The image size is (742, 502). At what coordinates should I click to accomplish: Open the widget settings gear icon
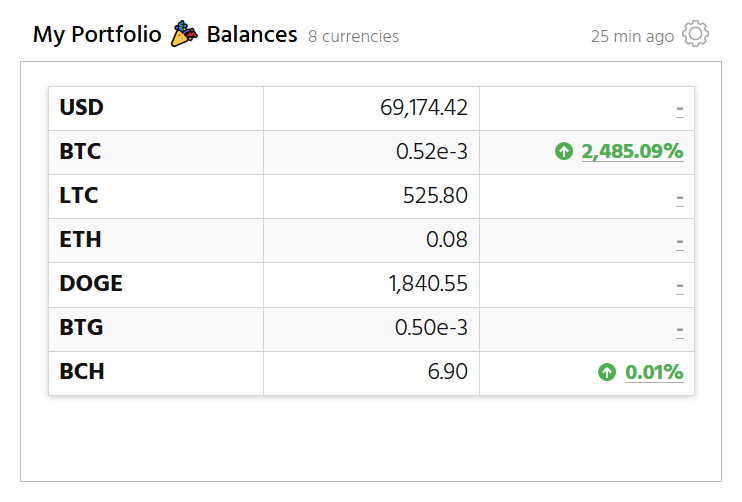[x=695, y=34]
